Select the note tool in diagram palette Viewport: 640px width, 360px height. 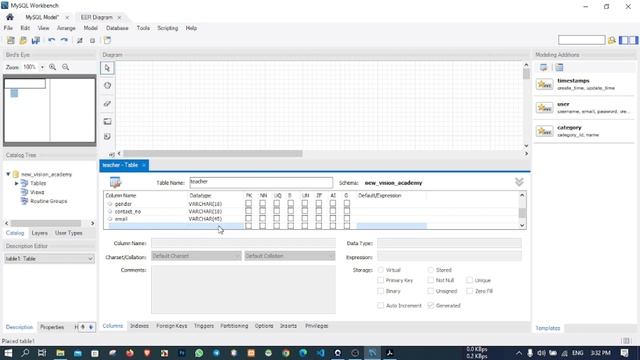pyautogui.click(x=107, y=136)
